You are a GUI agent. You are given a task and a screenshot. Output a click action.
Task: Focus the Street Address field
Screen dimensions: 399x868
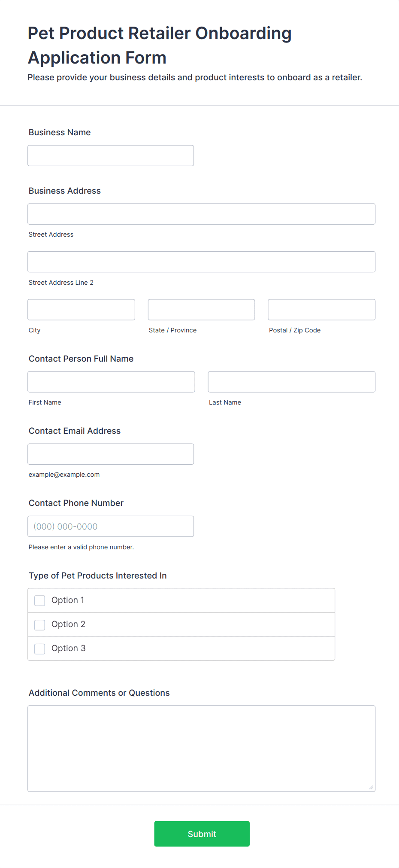201,213
